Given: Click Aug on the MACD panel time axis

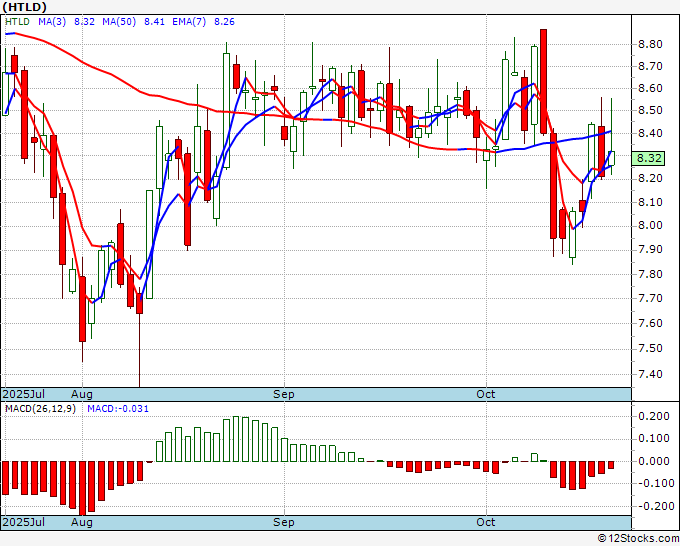Looking at the screenshot, I should point(82,522).
